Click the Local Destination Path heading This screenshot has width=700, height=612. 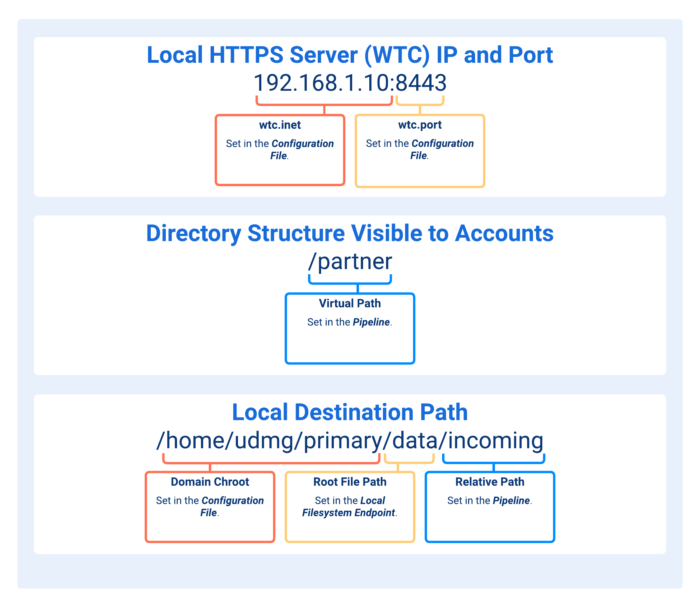350,412
